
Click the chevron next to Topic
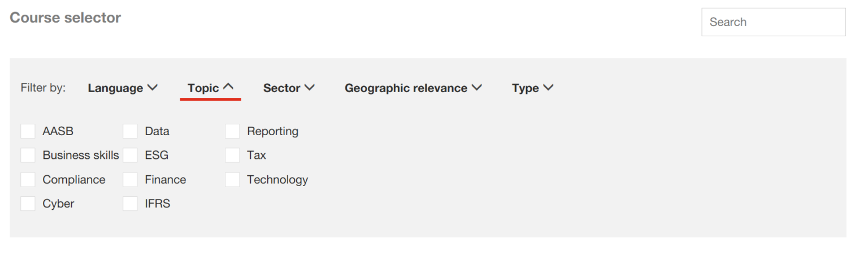228,88
